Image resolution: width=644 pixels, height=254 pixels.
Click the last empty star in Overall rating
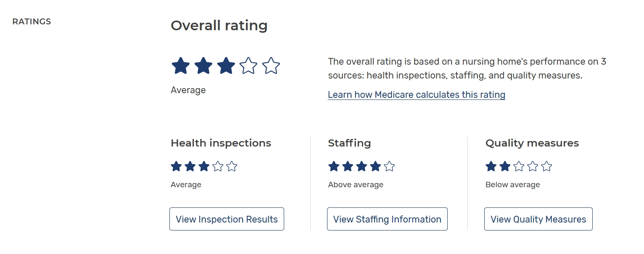point(271,66)
